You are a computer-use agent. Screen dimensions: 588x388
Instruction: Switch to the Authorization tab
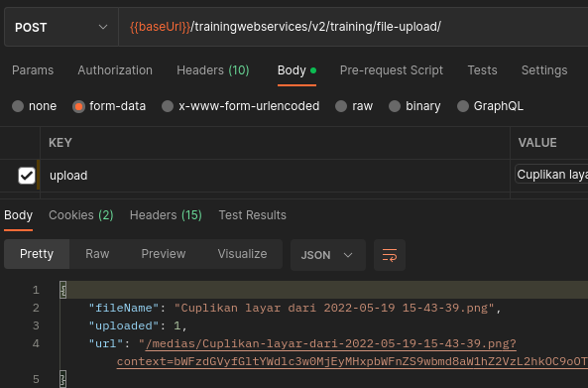coord(115,70)
